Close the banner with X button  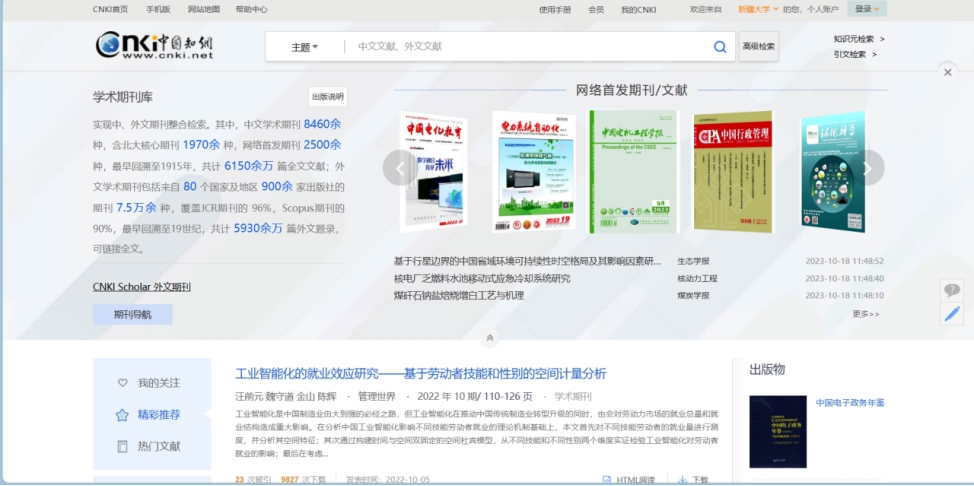[x=947, y=73]
